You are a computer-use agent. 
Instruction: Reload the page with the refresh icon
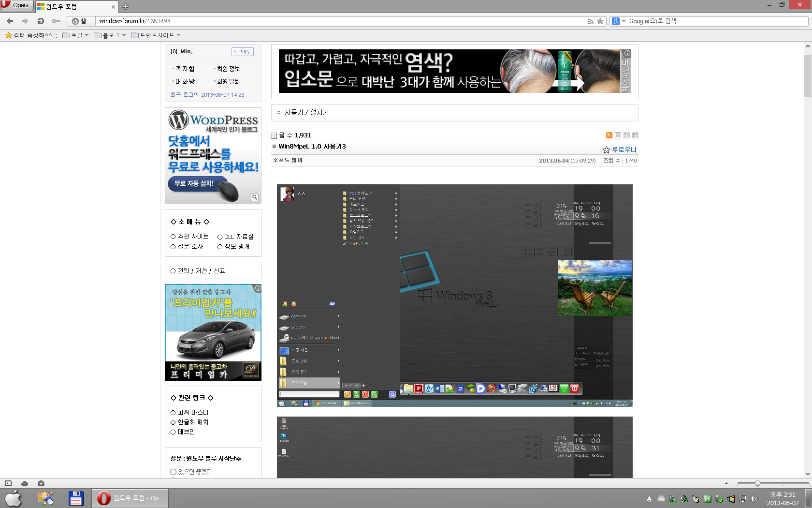[x=41, y=21]
